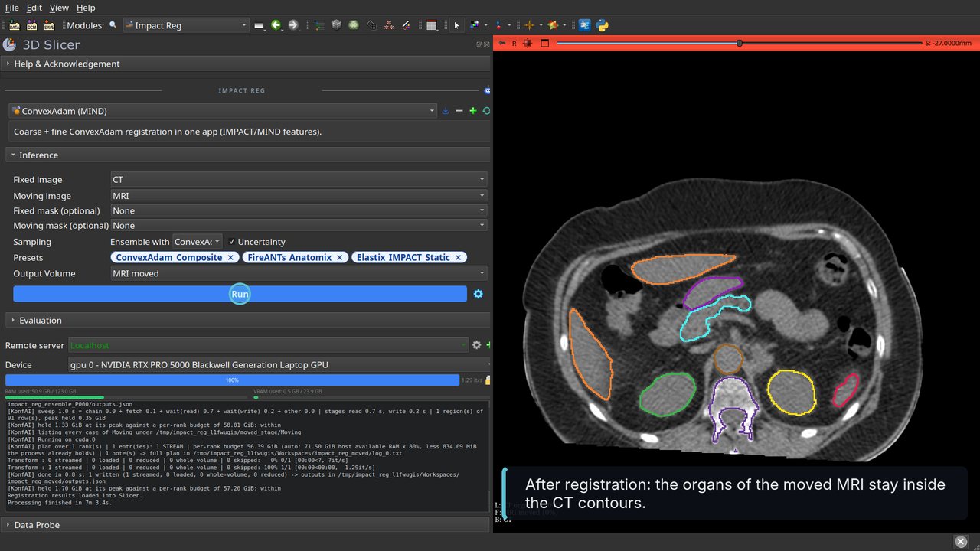This screenshot has height=551, width=980.
Task: Click the Load DICOM (DCM) toolbar icon
Action: click(31, 25)
